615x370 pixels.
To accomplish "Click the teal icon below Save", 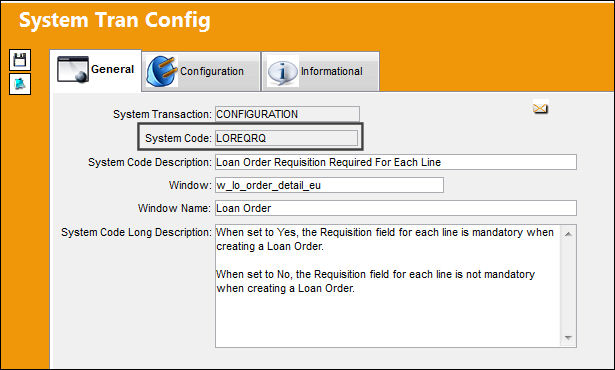I will click(x=20, y=84).
